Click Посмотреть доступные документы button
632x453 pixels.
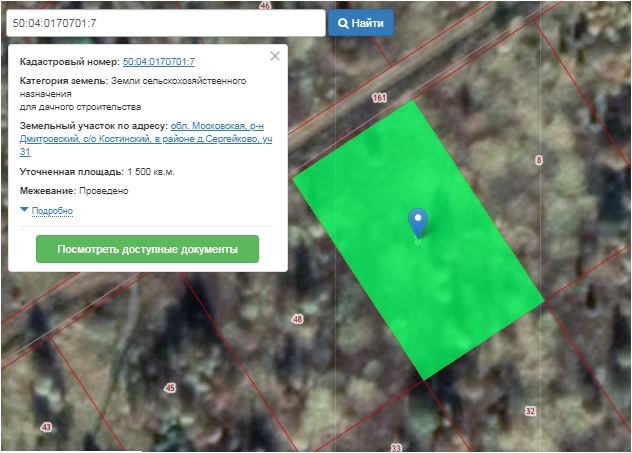(147, 249)
